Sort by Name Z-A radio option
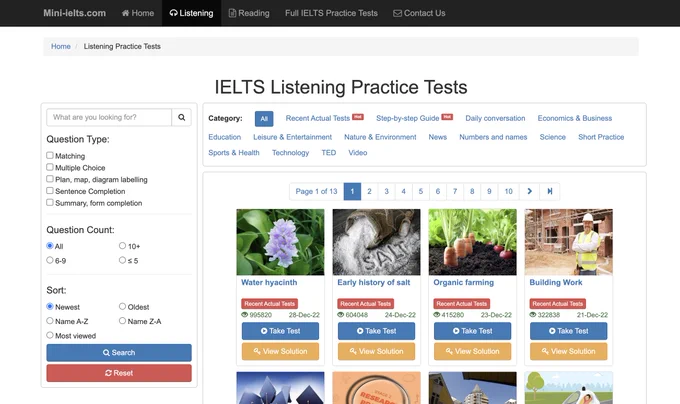 pos(122,320)
